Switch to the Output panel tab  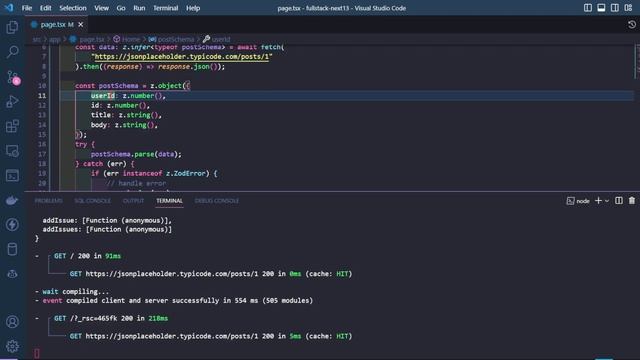click(x=133, y=201)
